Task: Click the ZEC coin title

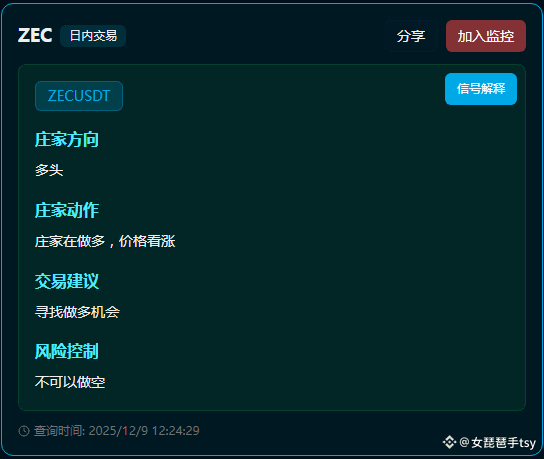Action: [35, 35]
